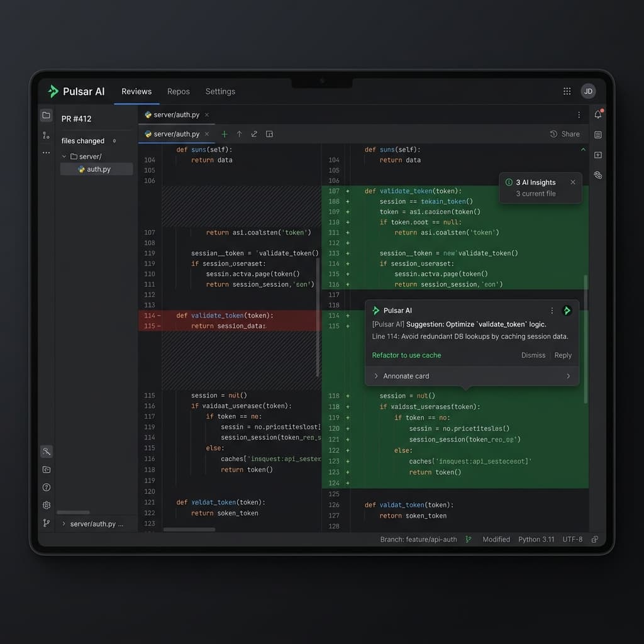Click the files changed label
This screenshot has width=644, height=644.
pos(83,141)
